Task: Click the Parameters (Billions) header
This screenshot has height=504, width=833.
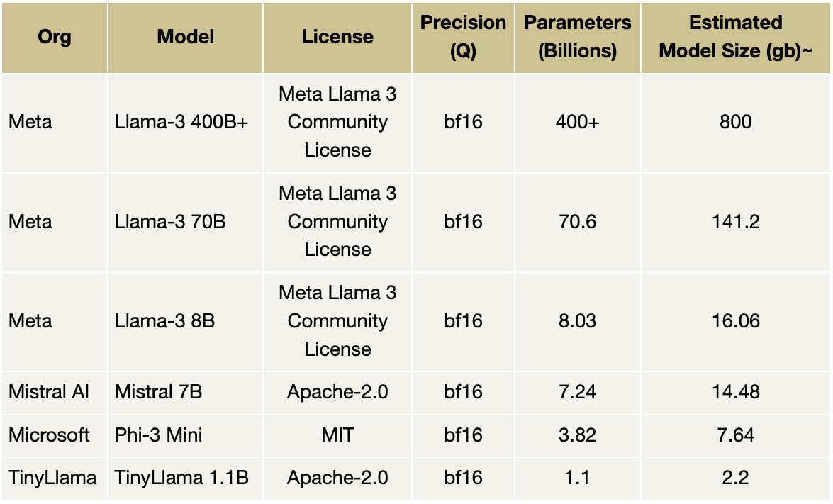Action: (x=577, y=37)
